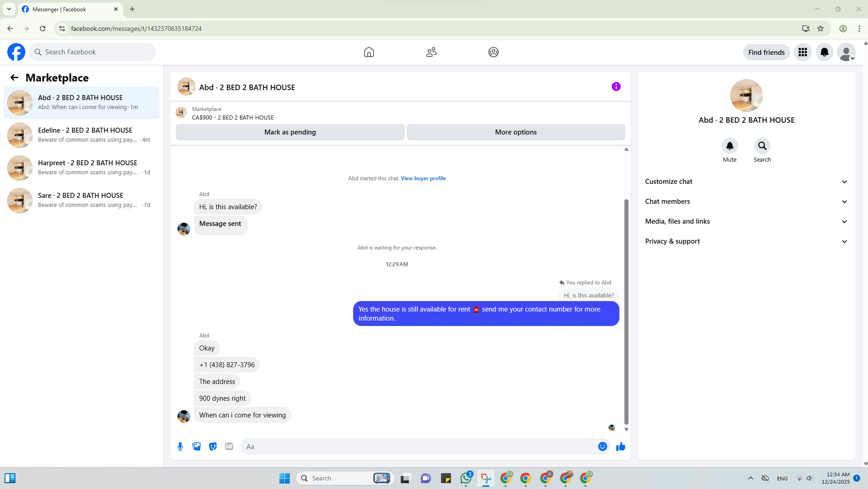Open the Edeline conversation
Viewport: 868px width, 489px height.
pyautogui.click(x=82, y=135)
